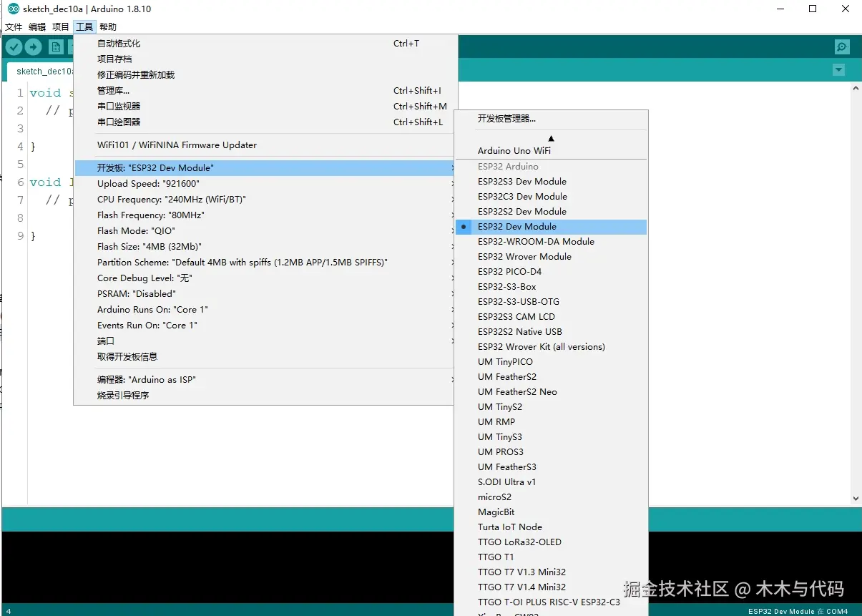Screen dimensions: 862x616
Task: Choose MagicBit board
Action: point(551,512)
